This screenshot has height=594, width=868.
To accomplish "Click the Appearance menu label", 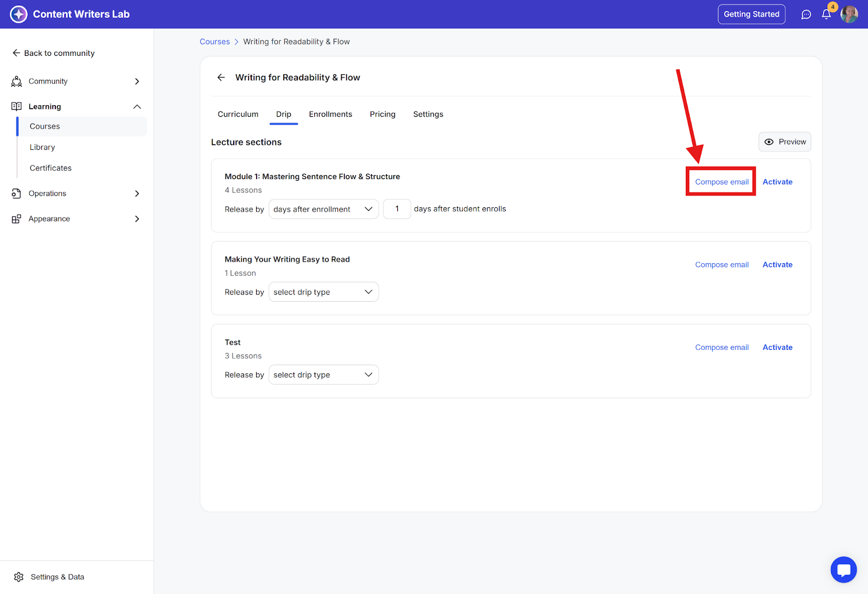I will coord(49,219).
